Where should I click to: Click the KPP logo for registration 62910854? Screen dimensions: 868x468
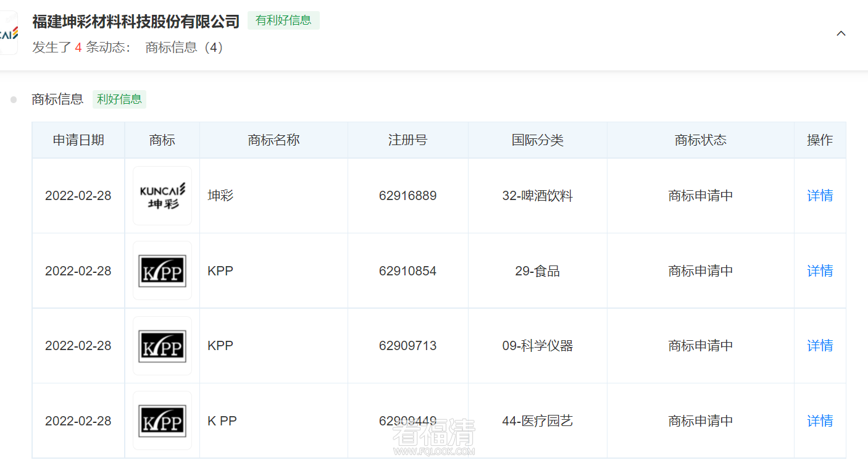[x=162, y=270]
